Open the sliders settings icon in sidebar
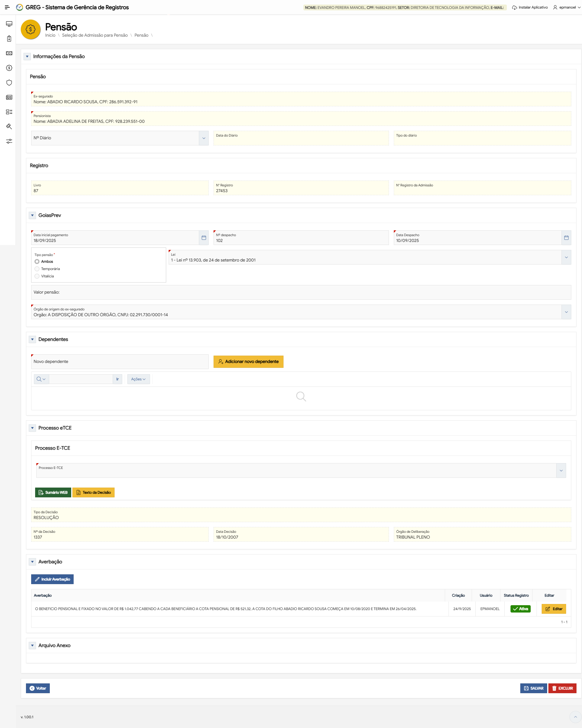Screen dimensions: 582x728 (9, 141)
